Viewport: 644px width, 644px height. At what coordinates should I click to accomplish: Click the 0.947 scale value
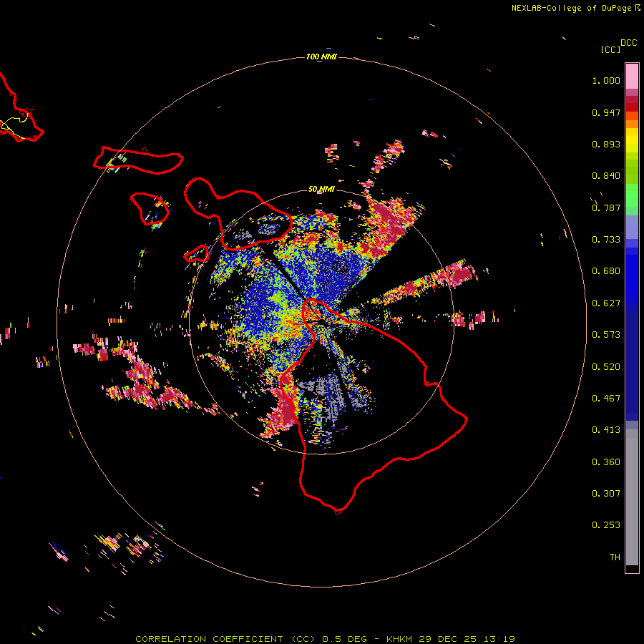coord(606,112)
